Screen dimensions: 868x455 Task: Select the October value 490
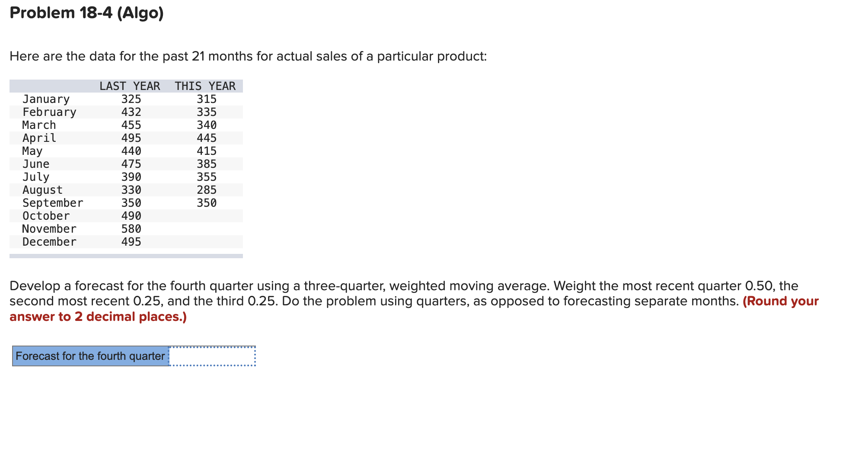(131, 215)
